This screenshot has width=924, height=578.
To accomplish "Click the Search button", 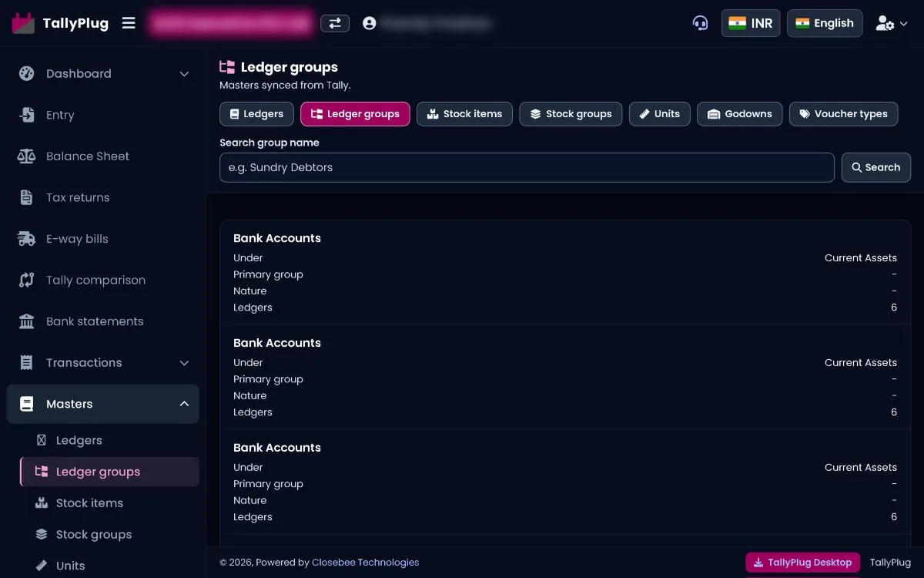I will 876,167.
